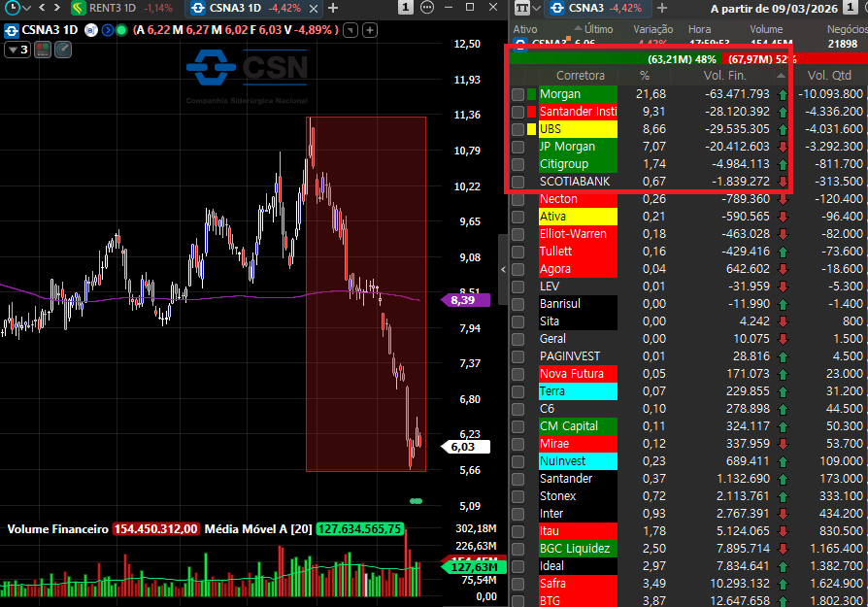
Task: Click the chart window link number 1 badge
Action: pyautogui.click(x=406, y=8)
